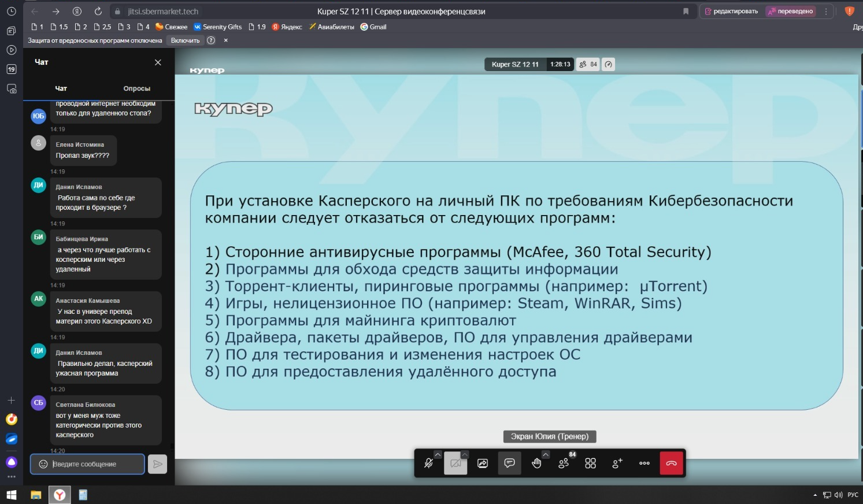The width and height of the screenshot is (863, 504).
Task: Click the jitsi.sbermarket.tech address bar
Action: pyautogui.click(x=163, y=12)
